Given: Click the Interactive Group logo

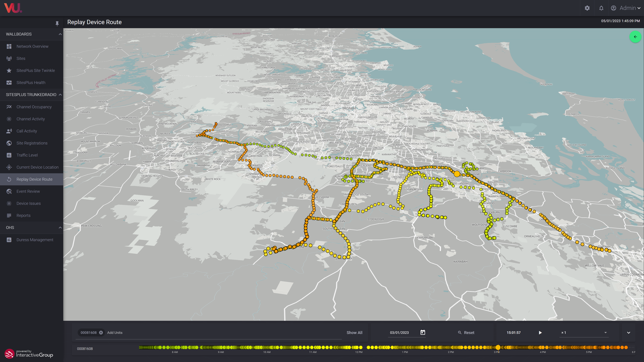Looking at the screenshot, I should (29, 353).
